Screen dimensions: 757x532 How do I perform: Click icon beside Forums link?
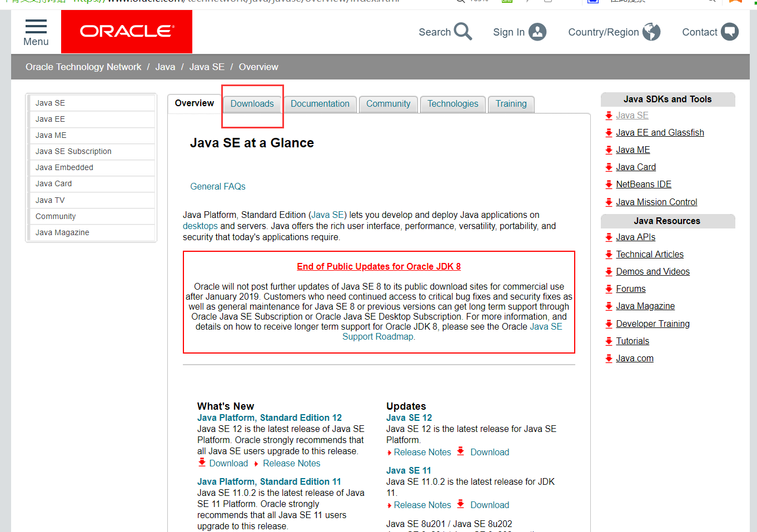click(x=609, y=289)
